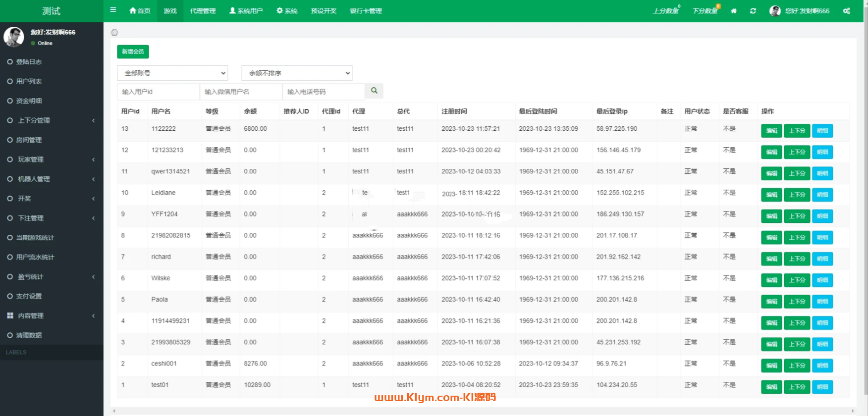868x416 pixels.
Task: Click the user avatar in sidebar
Action: pyautogui.click(x=14, y=37)
